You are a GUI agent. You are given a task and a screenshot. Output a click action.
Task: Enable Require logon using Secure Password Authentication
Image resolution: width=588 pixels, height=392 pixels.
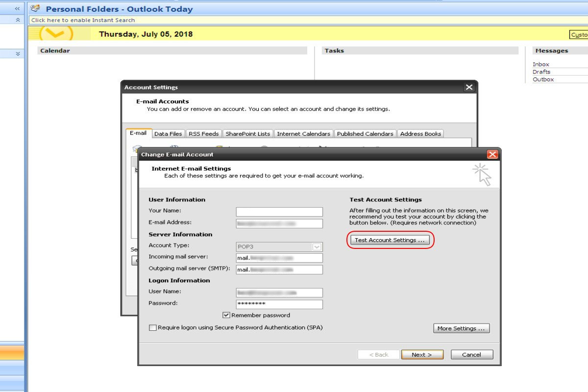[x=153, y=328]
